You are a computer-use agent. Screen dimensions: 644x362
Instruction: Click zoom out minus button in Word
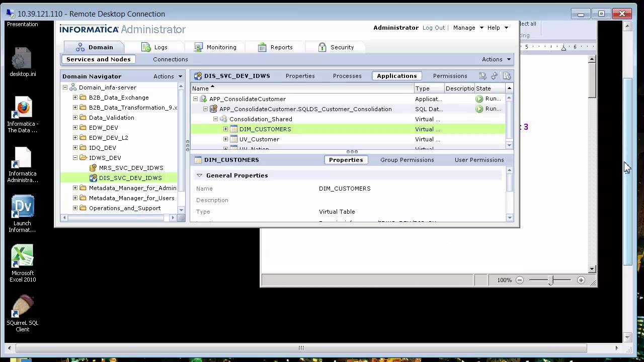coord(520,280)
